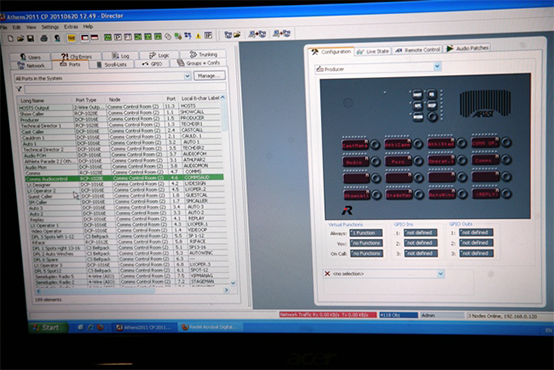
Task: Click the yellow warning triangle toolbar icon
Action: [x=198, y=36]
